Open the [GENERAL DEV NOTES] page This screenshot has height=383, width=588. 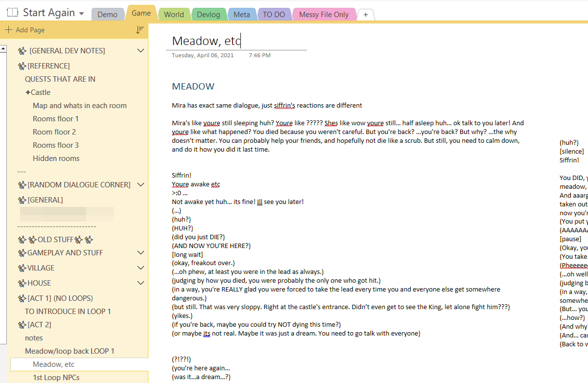point(67,51)
